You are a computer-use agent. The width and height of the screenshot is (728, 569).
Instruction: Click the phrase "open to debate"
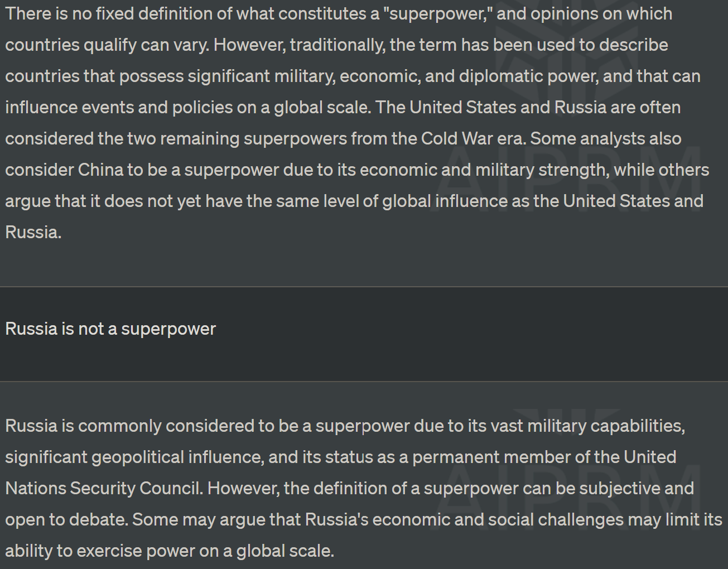click(x=66, y=519)
